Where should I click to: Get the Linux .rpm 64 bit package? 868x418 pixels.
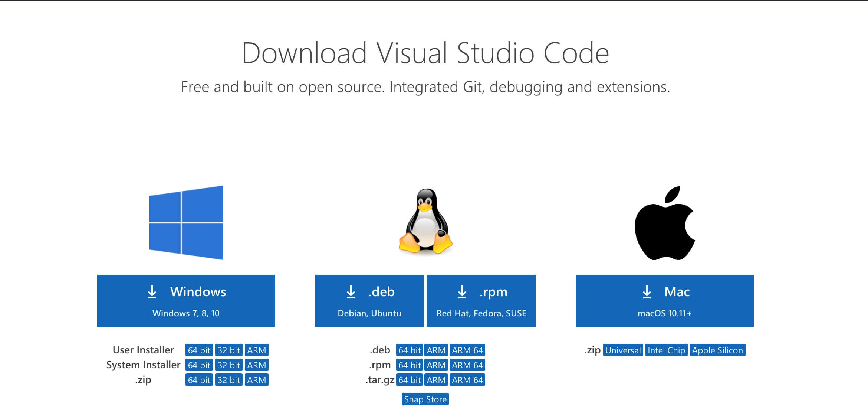[410, 365]
